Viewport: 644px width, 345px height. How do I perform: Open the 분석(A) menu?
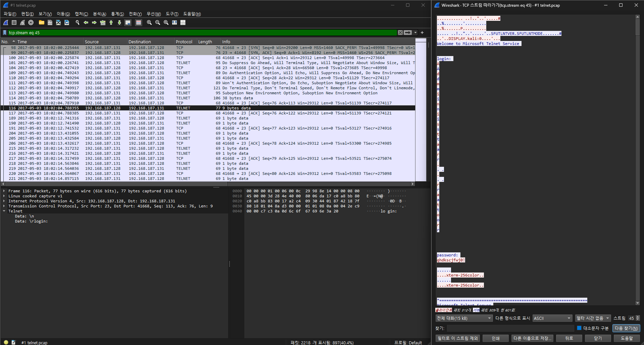[99, 14]
